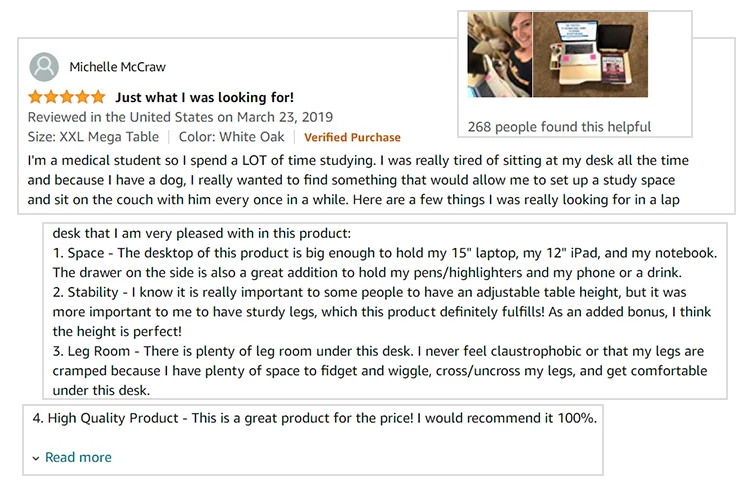Click the "Read more" link text
The height and width of the screenshot is (486, 750).
78,457
